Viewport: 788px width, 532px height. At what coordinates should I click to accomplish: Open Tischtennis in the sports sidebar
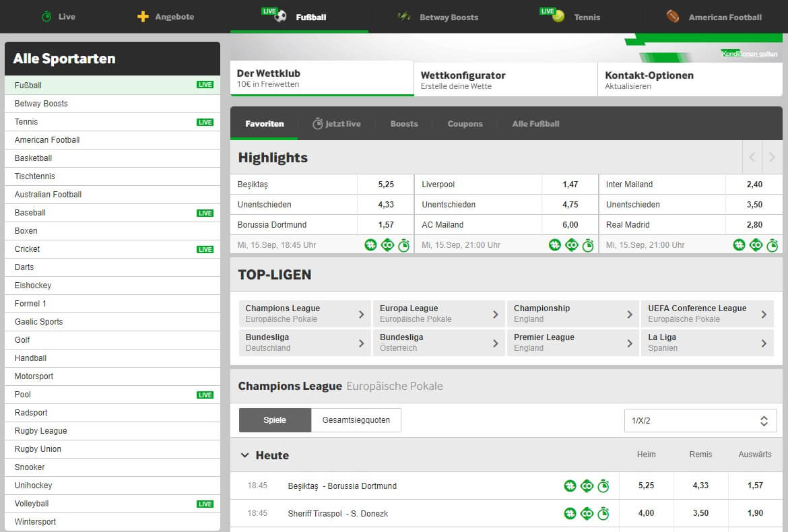pyautogui.click(x=112, y=176)
